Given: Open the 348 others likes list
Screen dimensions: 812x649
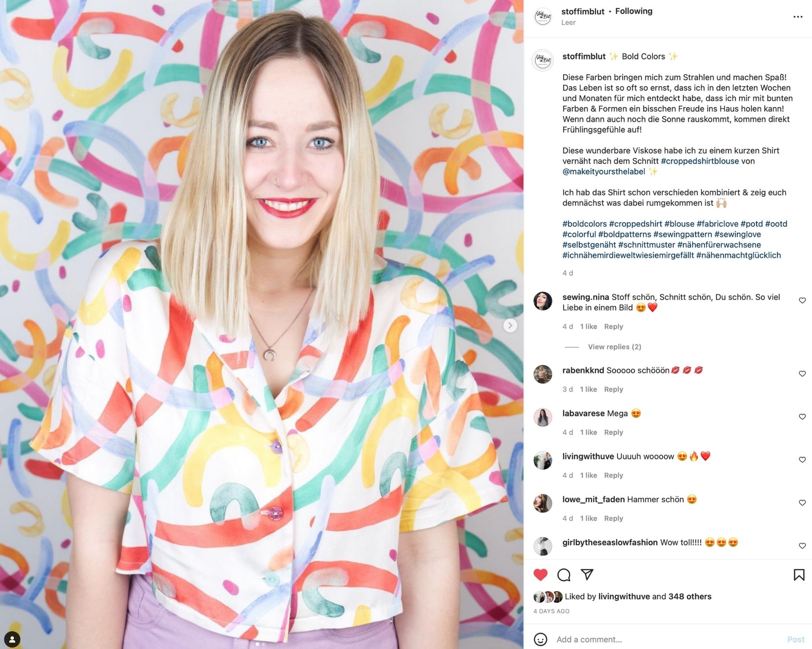Looking at the screenshot, I should pos(689,596).
